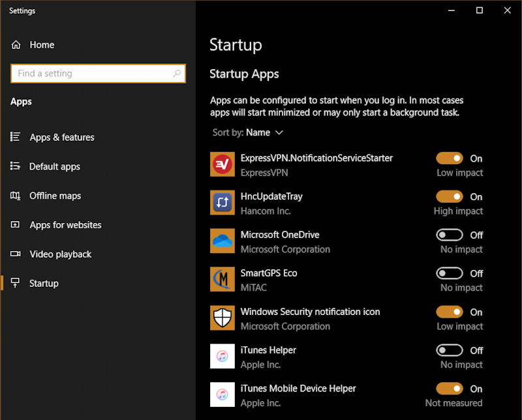Click the search magnifier icon
This screenshot has width=522, height=420.
pyautogui.click(x=176, y=74)
